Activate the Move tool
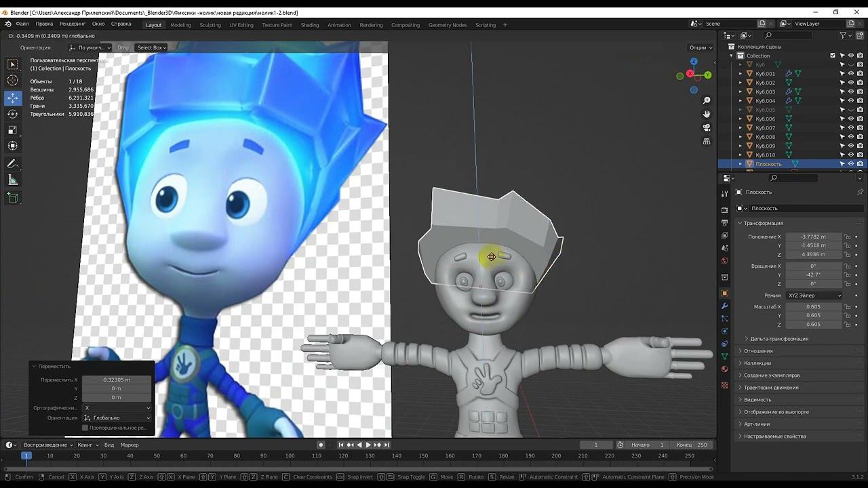This screenshot has width=868, height=488. tap(13, 98)
